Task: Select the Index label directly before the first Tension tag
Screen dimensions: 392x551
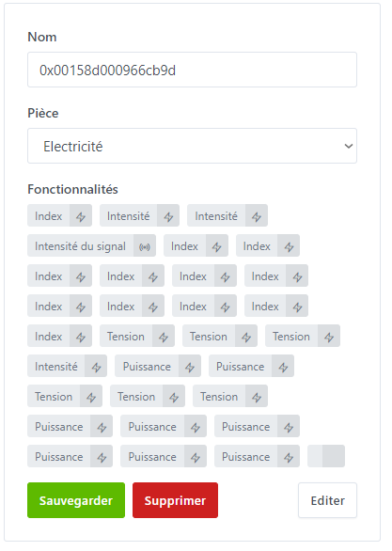Action: (x=49, y=337)
